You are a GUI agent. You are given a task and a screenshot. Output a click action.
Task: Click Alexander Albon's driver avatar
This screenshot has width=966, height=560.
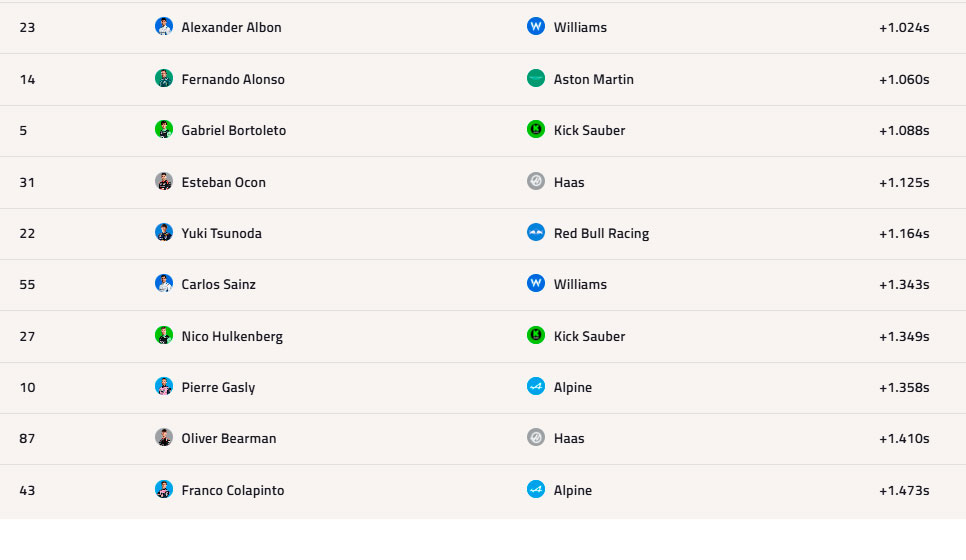164,27
